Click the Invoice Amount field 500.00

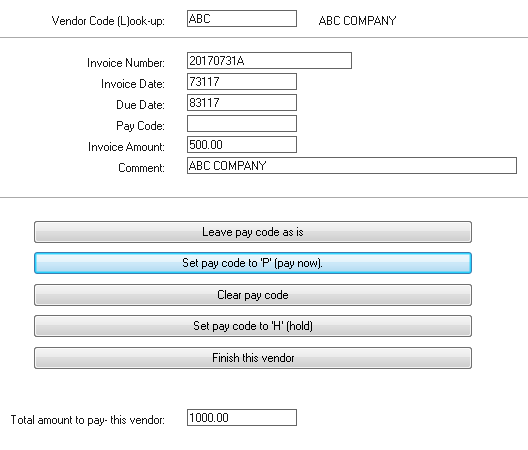tap(242, 144)
